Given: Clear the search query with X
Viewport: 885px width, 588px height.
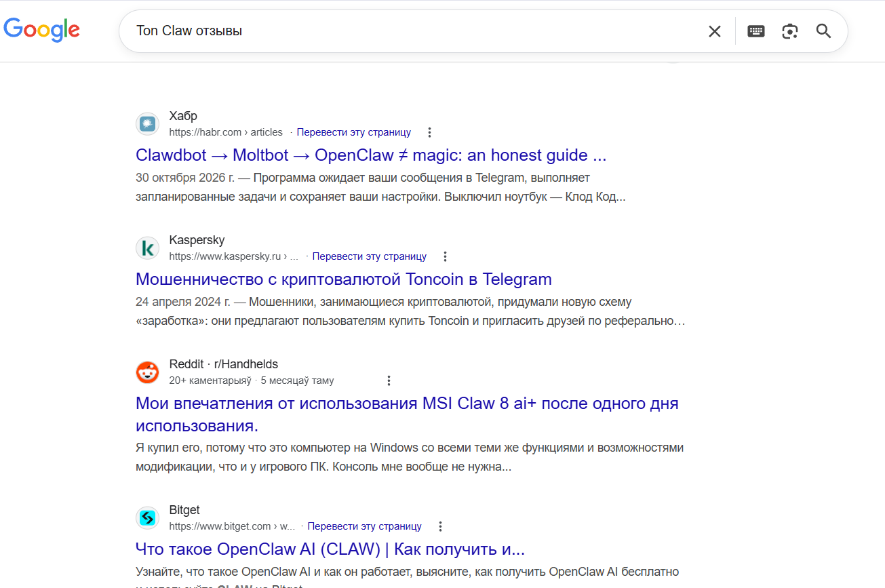Looking at the screenshot, I should pos(714,31).
